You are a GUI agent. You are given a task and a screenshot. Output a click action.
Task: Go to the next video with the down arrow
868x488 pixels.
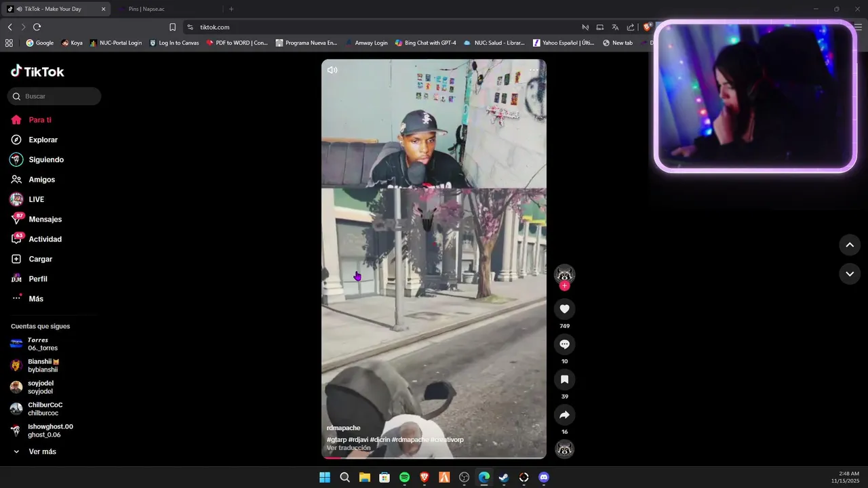tap(850, 274)
